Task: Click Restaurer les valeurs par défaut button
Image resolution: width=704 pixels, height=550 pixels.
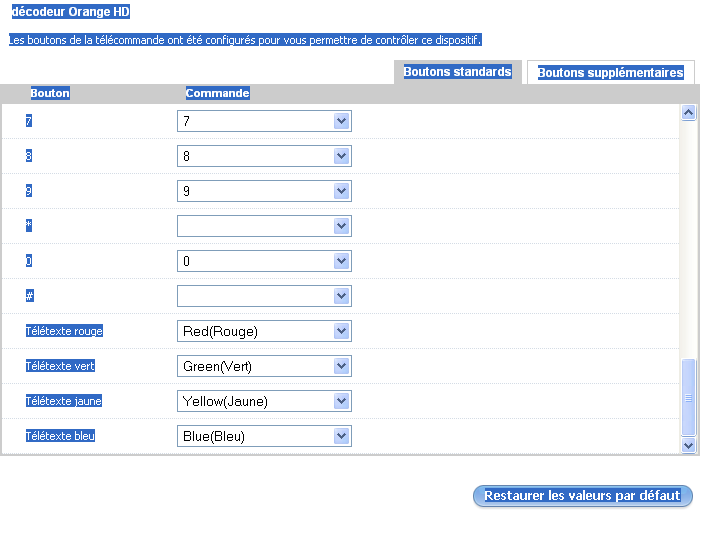Action: pos(582,496)
